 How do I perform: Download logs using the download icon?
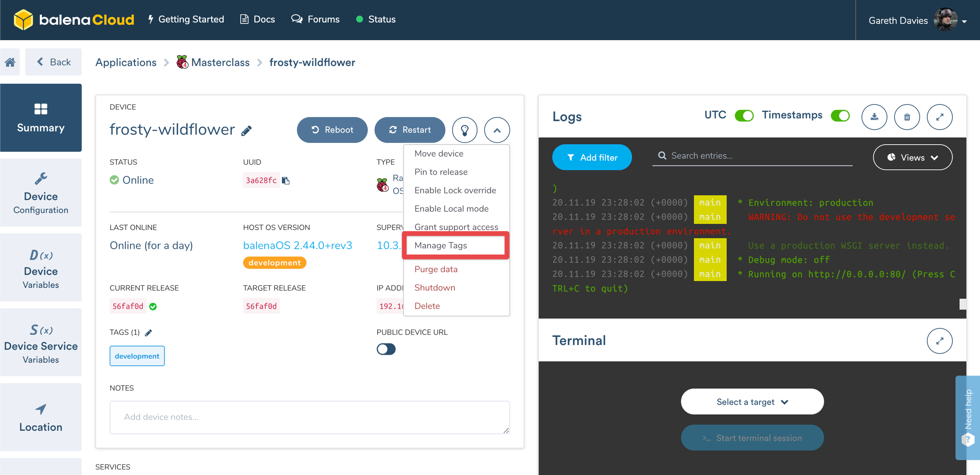(x=874, y=117)
